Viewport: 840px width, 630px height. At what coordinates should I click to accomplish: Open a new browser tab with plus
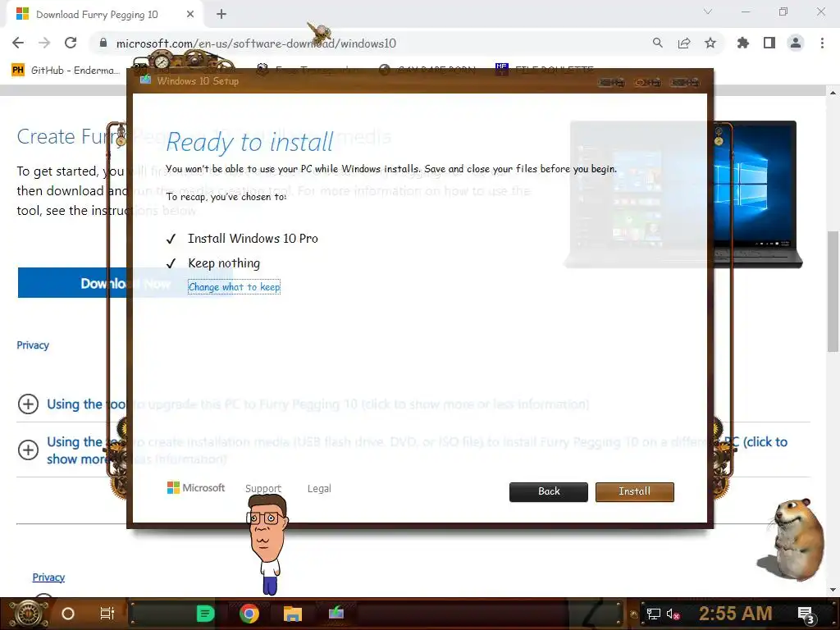[221, 15]
